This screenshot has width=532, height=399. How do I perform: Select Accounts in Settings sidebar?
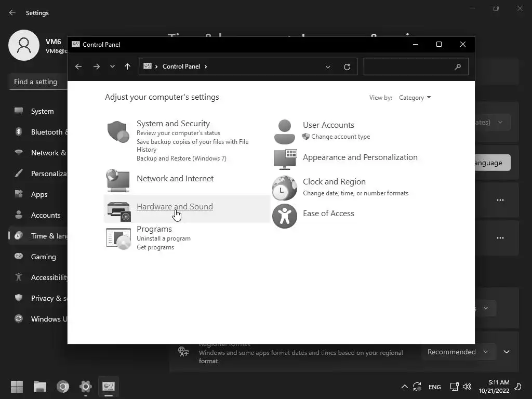coord(38,215)
